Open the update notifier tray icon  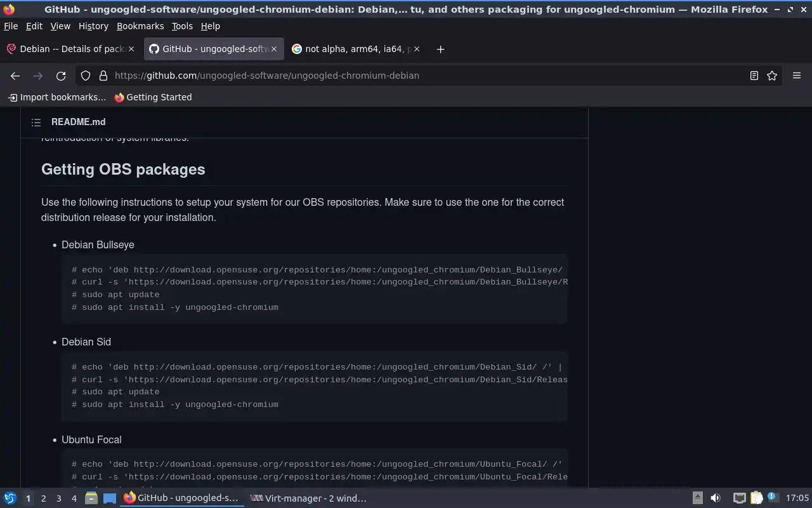tap(772, 498)
